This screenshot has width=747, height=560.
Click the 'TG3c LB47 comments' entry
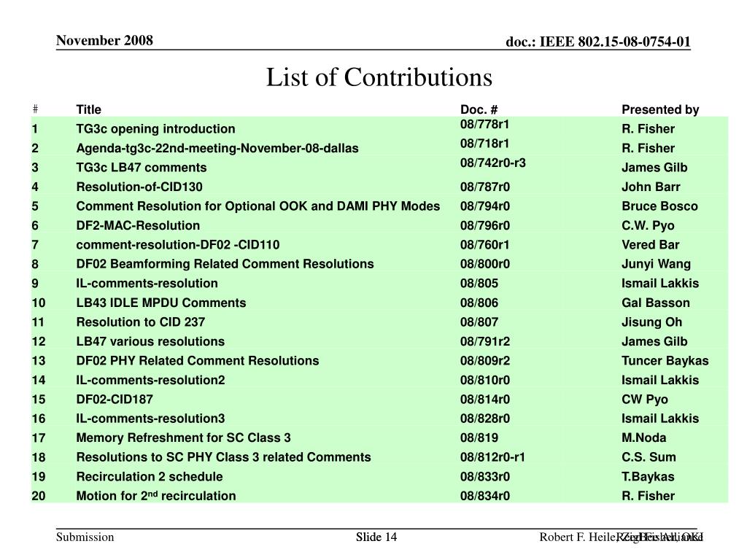coord(142,168)
